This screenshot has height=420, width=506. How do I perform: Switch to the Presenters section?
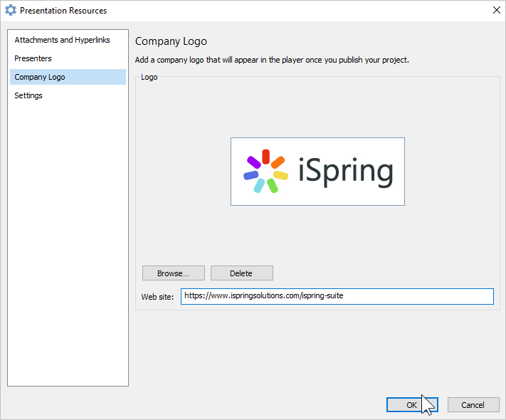[x=68, y=58]
